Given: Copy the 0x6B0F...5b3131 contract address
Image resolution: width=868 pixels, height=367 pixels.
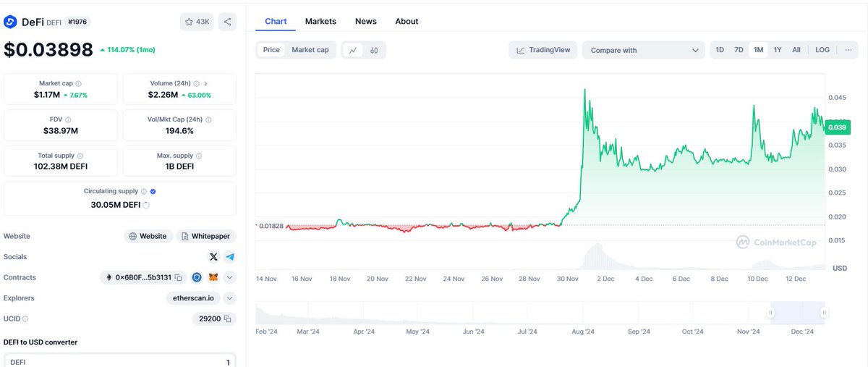Looking at the screenshot, I should click(x=179, y=277).
